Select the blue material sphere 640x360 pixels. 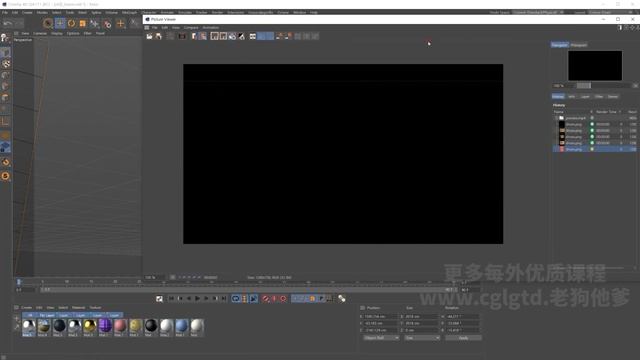point(182,326)
